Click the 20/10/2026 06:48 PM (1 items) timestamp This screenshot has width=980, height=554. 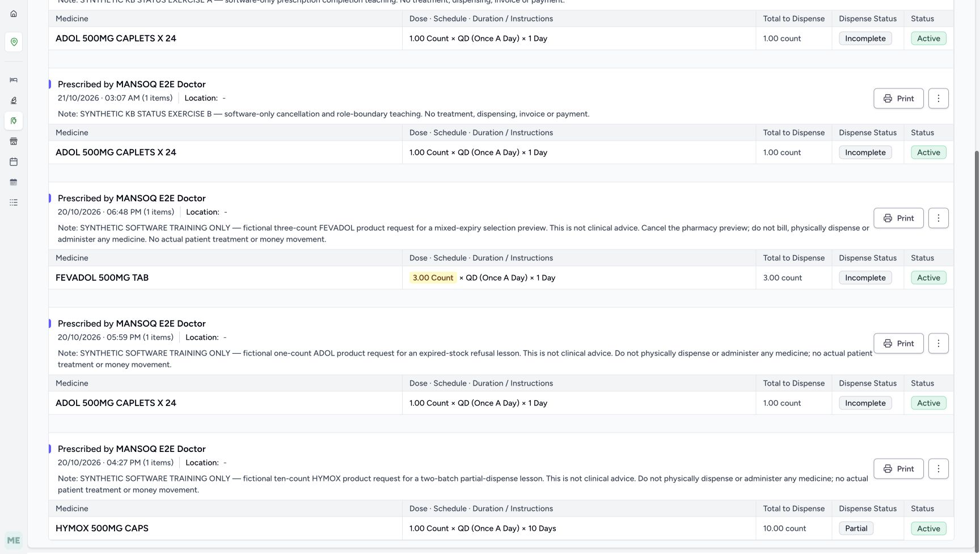coord(116,212)
